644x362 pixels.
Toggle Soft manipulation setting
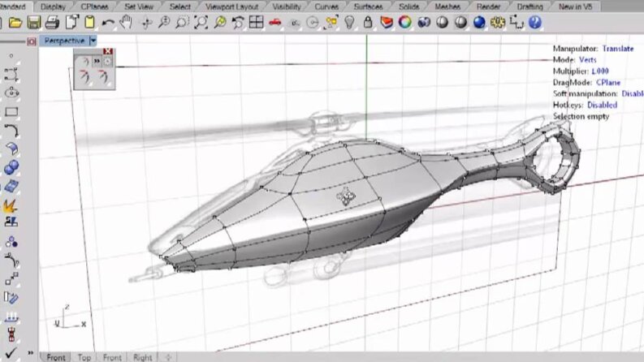pyautogui.click(x=633, y=93)
